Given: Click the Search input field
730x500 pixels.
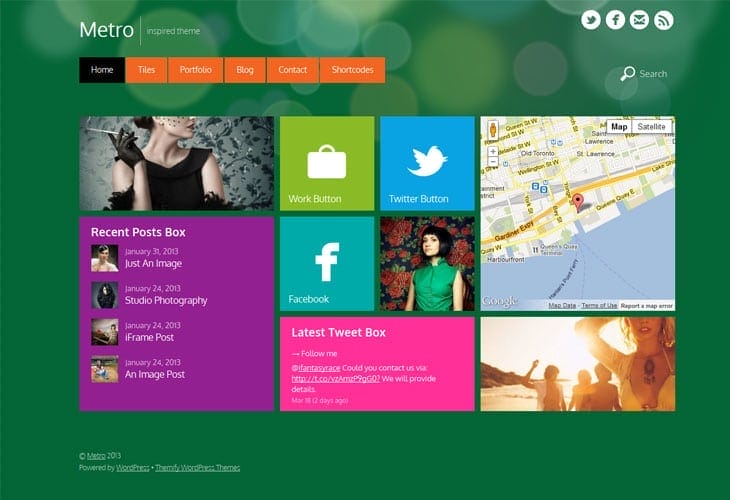Looking at the screenshot, I should pyautogui.click(x=653, y=73).
